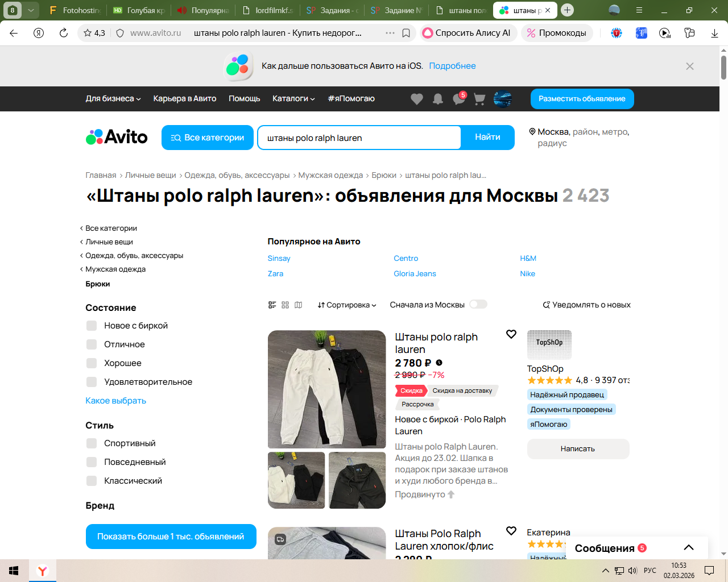Check 'Новое с биркой' condition
728x582 pixels.
click(92, 326)
